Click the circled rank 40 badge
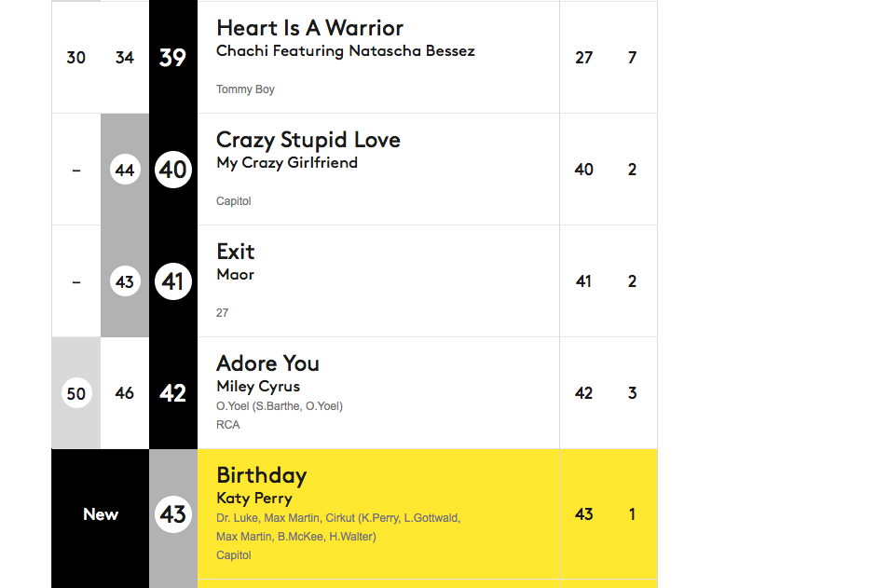Image resolution: width=876 pixels, height=588 pixels. [x=173, y=170]
